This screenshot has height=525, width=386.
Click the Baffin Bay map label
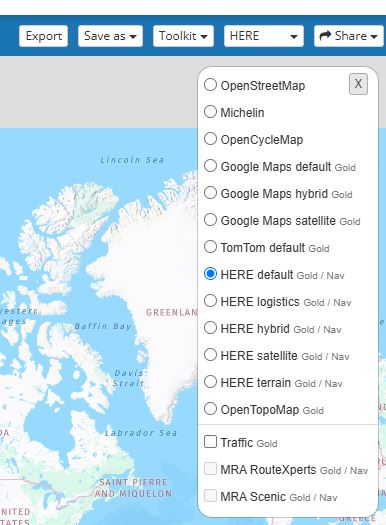(103, 326)
